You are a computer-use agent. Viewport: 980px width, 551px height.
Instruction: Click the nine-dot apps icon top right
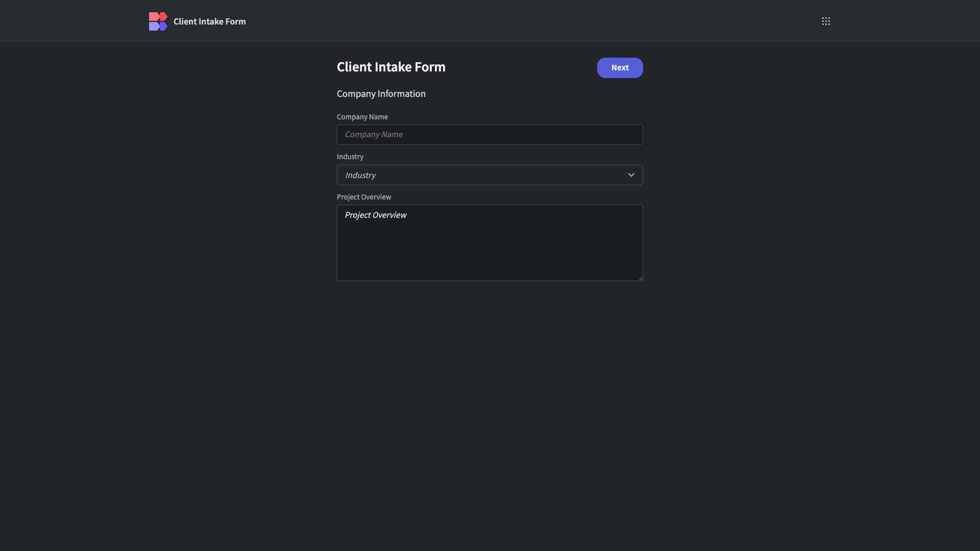(826, 21)
